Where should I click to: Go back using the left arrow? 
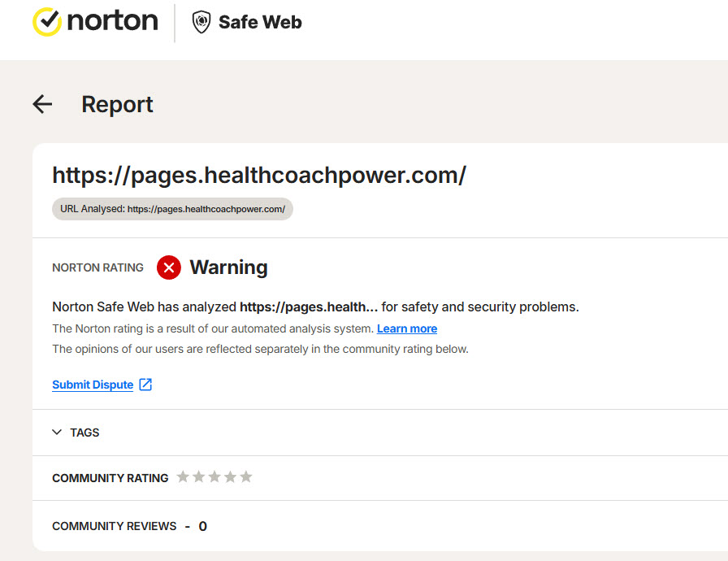click(42, 104)
